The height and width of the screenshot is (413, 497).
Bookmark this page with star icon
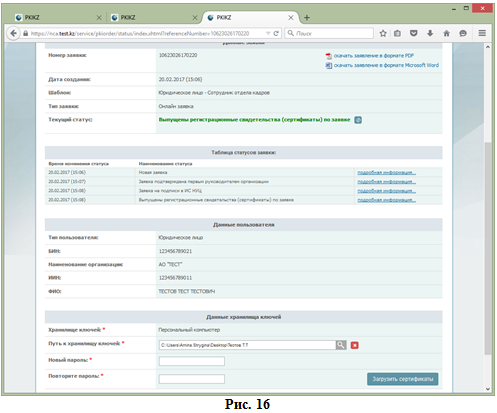tap(383, 33)
